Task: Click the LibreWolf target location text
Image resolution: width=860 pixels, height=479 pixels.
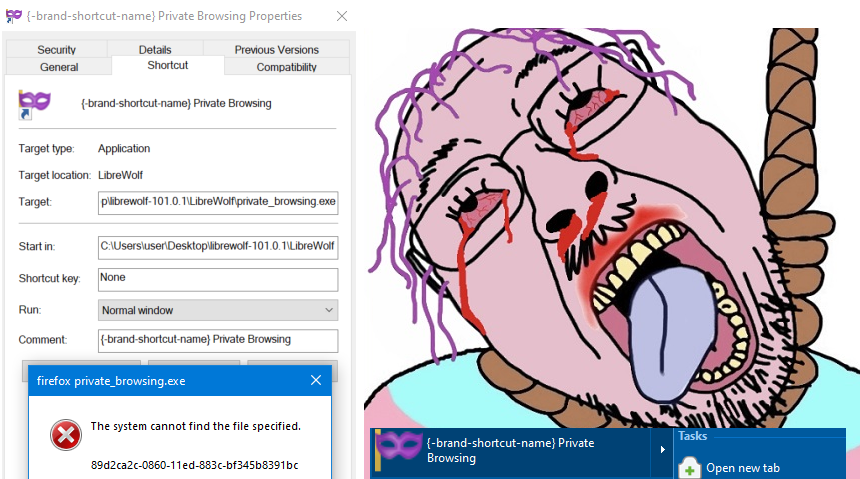Action: [120, 175]
